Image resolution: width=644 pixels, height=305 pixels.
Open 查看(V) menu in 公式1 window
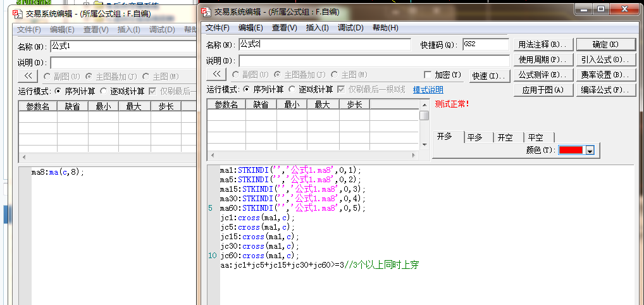tap(96, 30)
